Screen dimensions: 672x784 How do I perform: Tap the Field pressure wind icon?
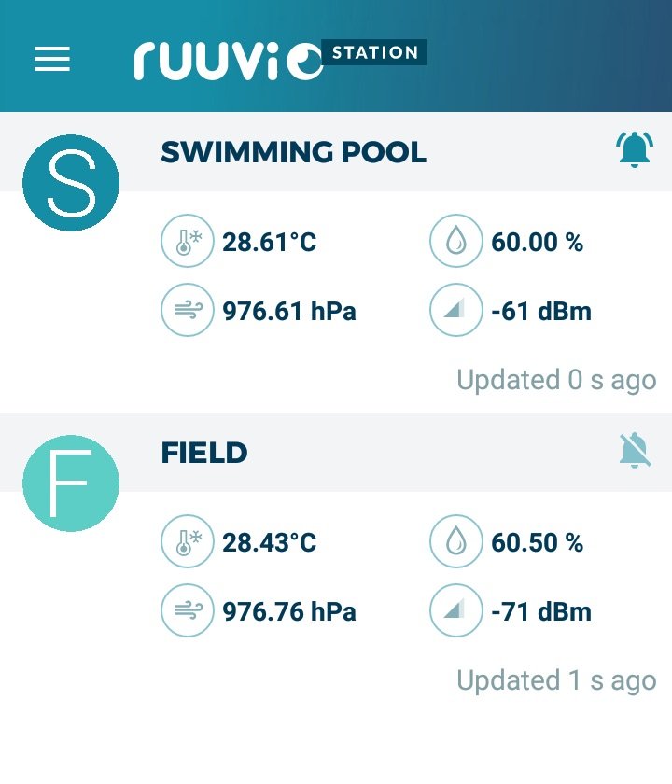pyautogui.click(x=188, y=610)
